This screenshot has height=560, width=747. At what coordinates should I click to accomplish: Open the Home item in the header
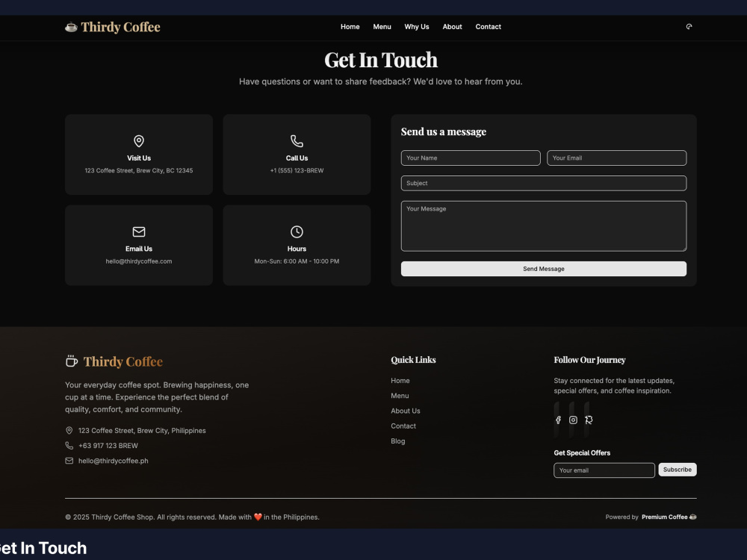pyautogui.click(x=350, y=27)
